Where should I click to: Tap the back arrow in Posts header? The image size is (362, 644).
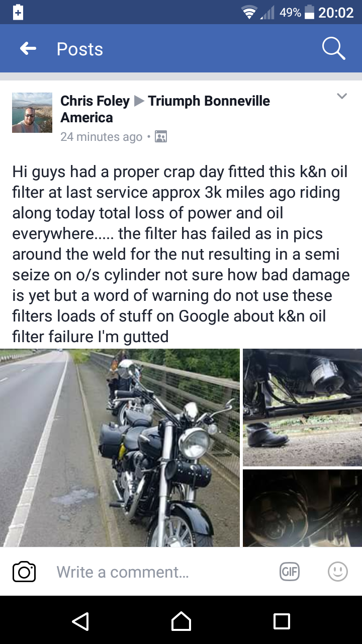(x=28, y=49)
